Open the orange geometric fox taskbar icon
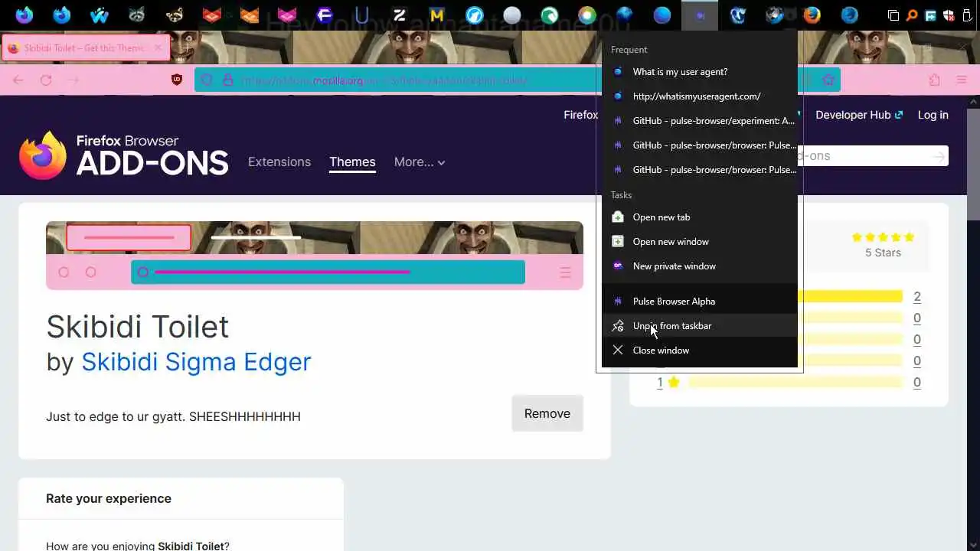Screen dimensions: 980x551 [250, 15]
